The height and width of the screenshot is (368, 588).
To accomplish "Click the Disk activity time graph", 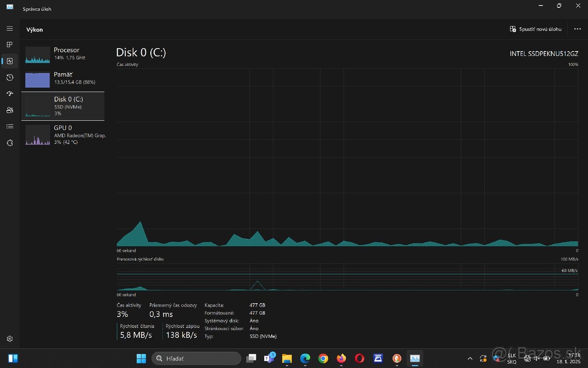I will (347, 157).
